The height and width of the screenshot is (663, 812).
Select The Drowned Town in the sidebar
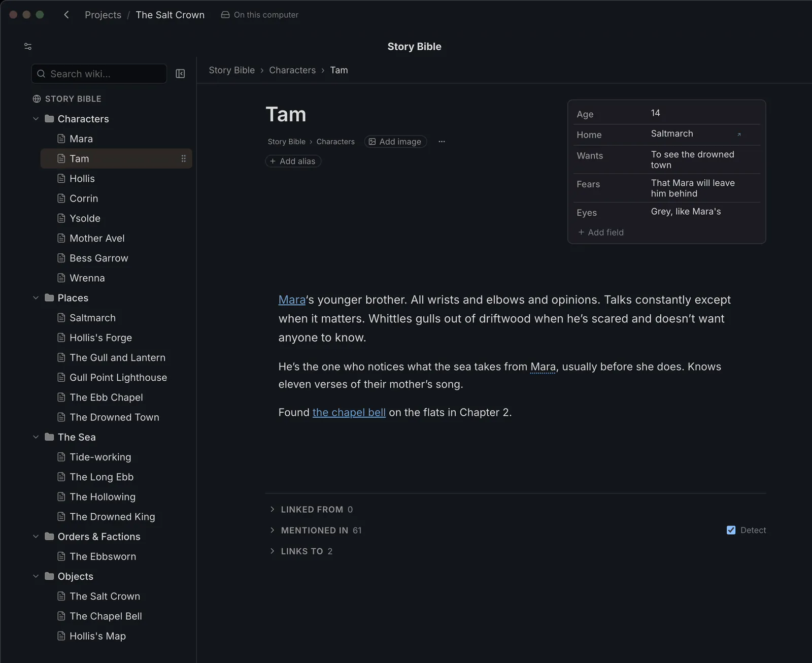pyautogui.click(x=114, y=417)
